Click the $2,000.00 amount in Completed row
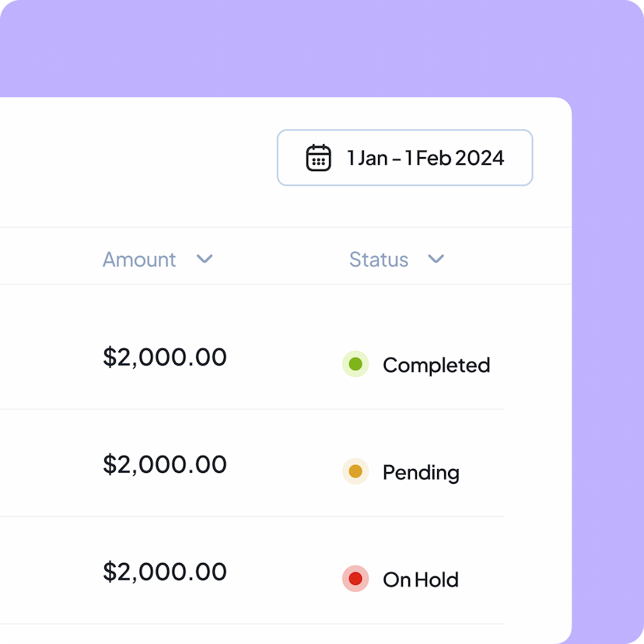Image resolution: width=644 pixels, height=644 pixels. coord(165,358)
